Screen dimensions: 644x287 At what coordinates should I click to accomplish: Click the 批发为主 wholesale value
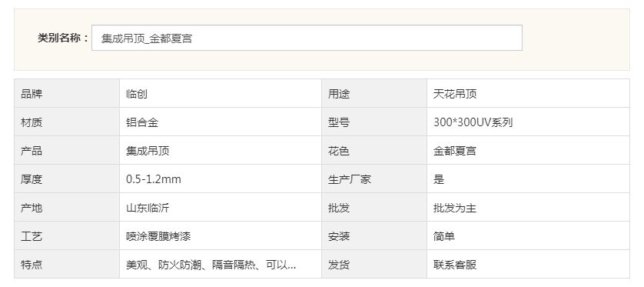pyautogui.click(x=455, y=208)
